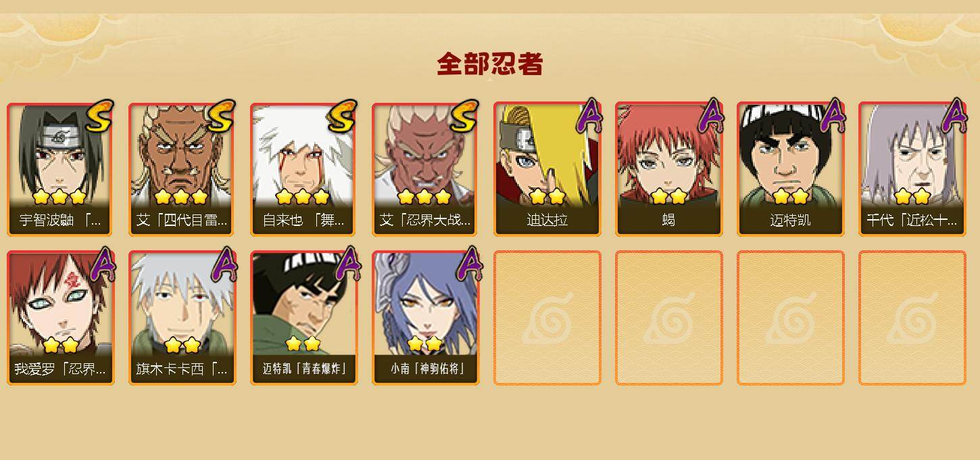Click the star rating on 旗木卡卡西 card
The image size is (980, 460).
pos(182,345)
